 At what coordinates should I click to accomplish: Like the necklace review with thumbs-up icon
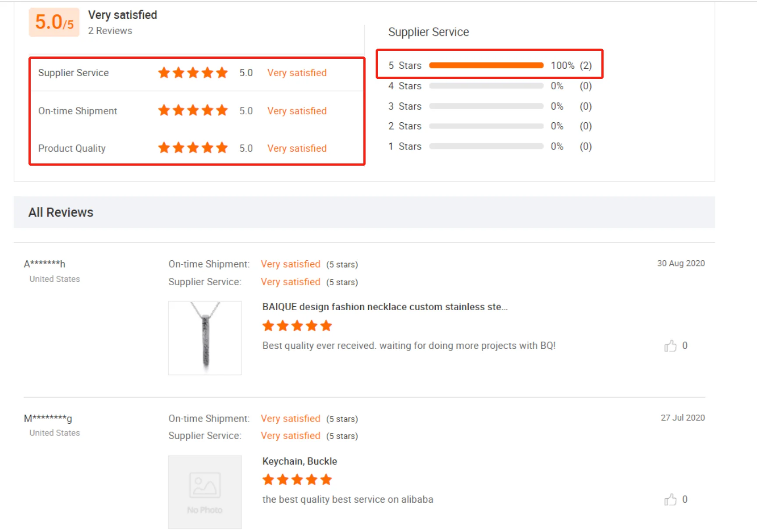[x=670, y=346]
